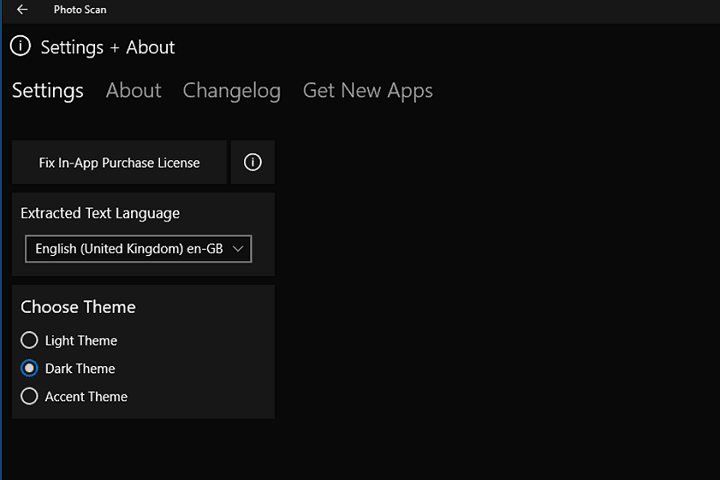Switch to the Settings tab
Screen dimensions: 720x480
[48, 90]
